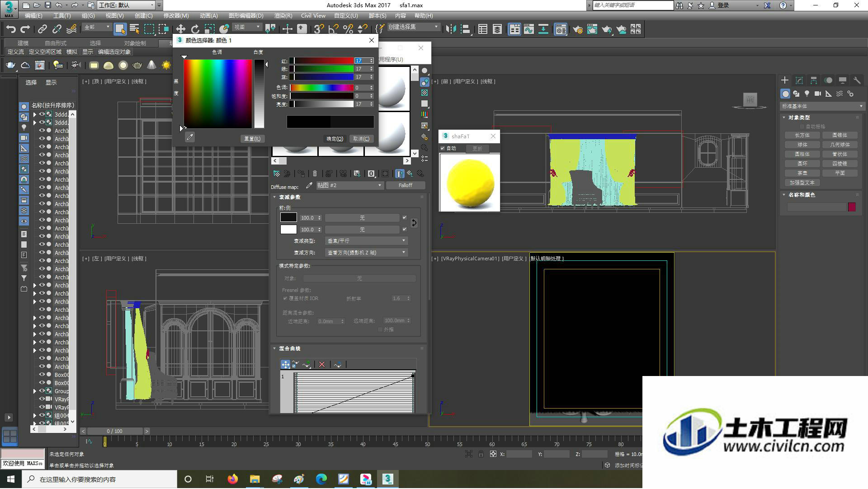The width and height of the screenshot is (868, 489).
Task: Open the 衰减方向 dropdown
Action: click(367, 253)
